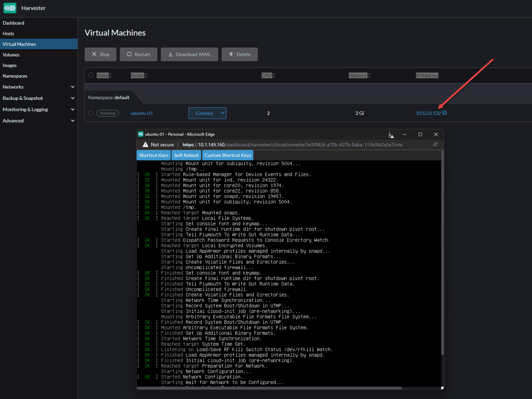
Task: Click the Harvester logo in the top bar
Action: 10,8
